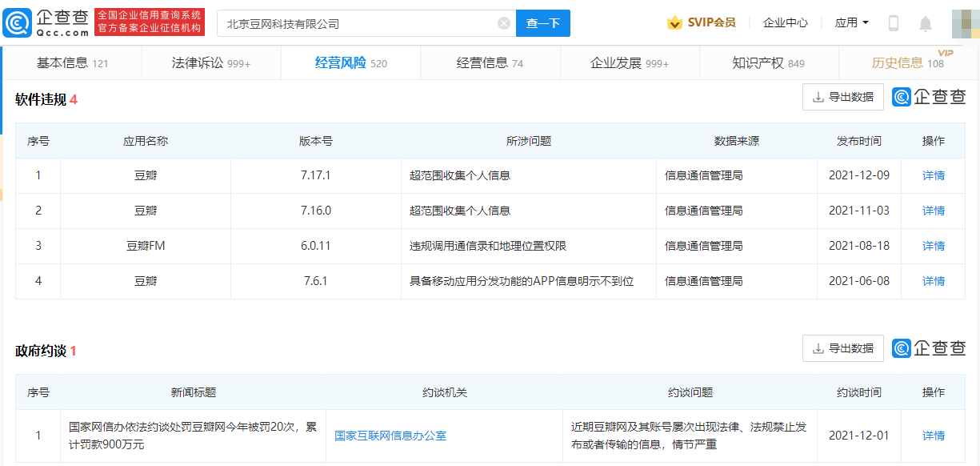Open 详情 for 豆瓣FM version 6.0.11
980x466 pixels.
point(933,246)
